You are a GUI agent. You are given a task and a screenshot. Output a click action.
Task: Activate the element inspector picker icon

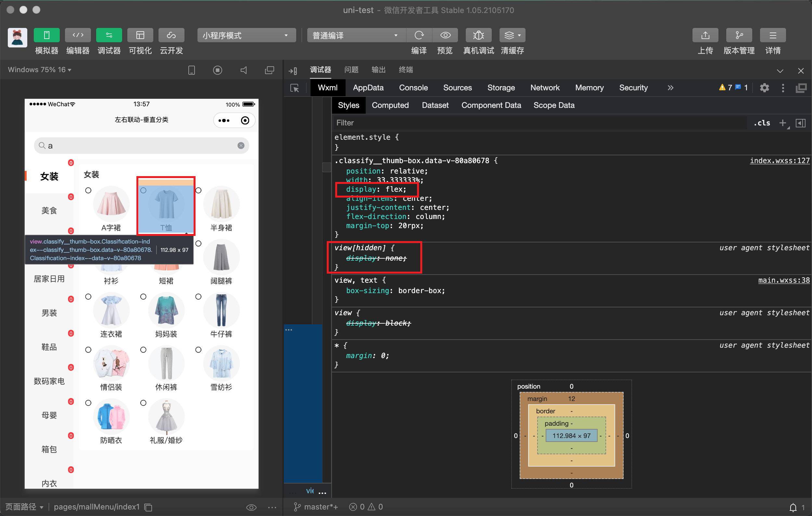[x=294, y=88]
